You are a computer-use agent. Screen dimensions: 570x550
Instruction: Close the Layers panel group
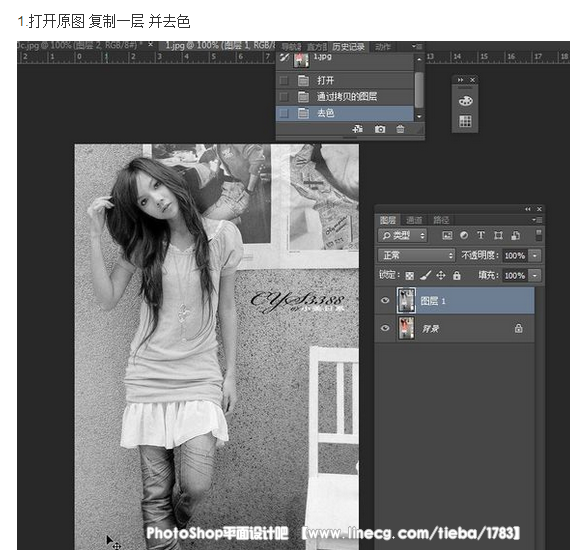tap(539, 209)
